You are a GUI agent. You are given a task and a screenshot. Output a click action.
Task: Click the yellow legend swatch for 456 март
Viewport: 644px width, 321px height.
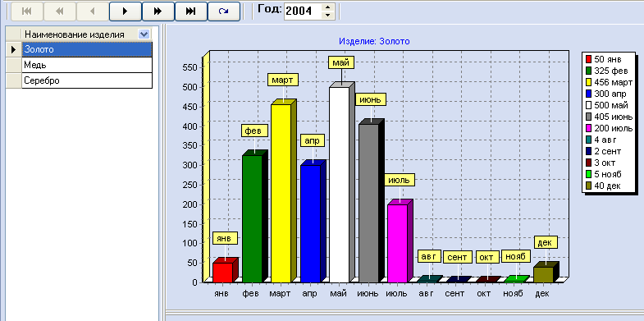pos(588,82)
